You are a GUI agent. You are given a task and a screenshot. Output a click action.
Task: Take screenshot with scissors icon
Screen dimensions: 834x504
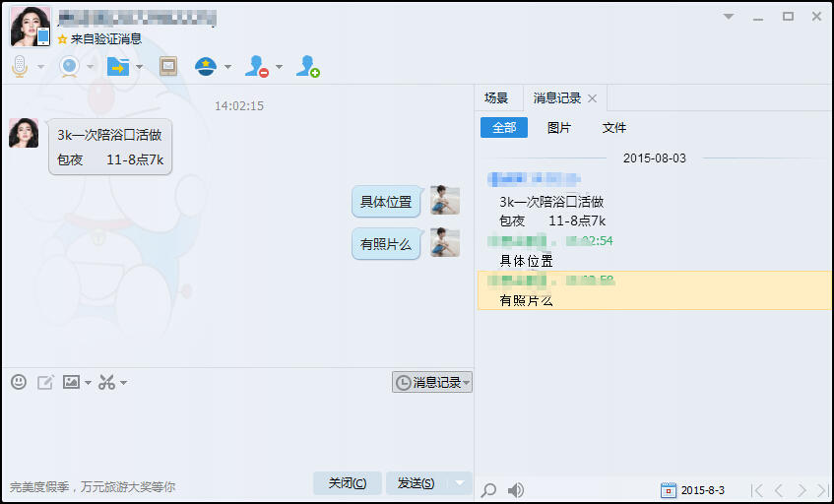[106, 382]
